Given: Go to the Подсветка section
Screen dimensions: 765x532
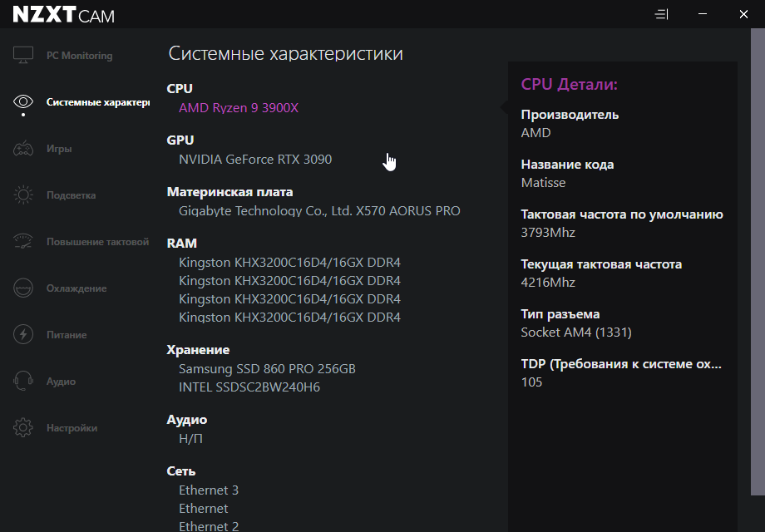Looking at the screenshot, I should (x=71, y=195).
